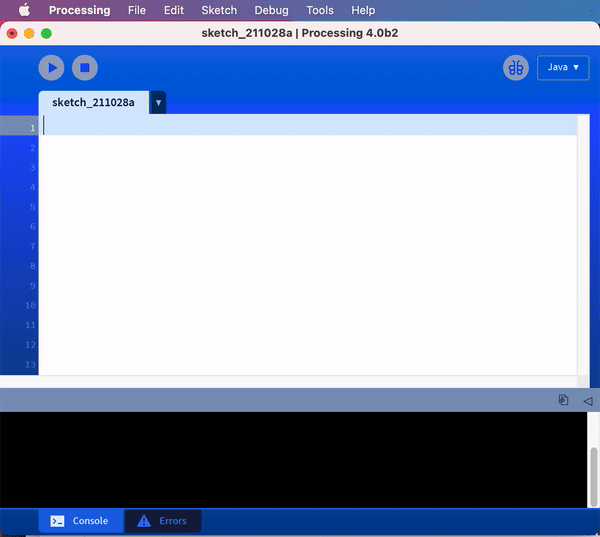Click into code editor line 1
Image resolution: width=600 pixels, height=537 pixels.
coord(308,126)
